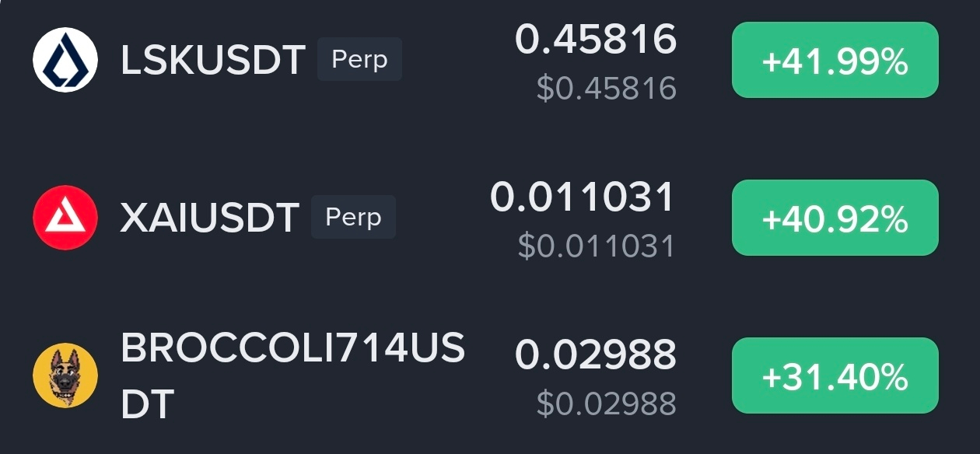Toggle the +41.99% change button
Image resolution: width=980 pixels, height=454 pixels.
835,60
